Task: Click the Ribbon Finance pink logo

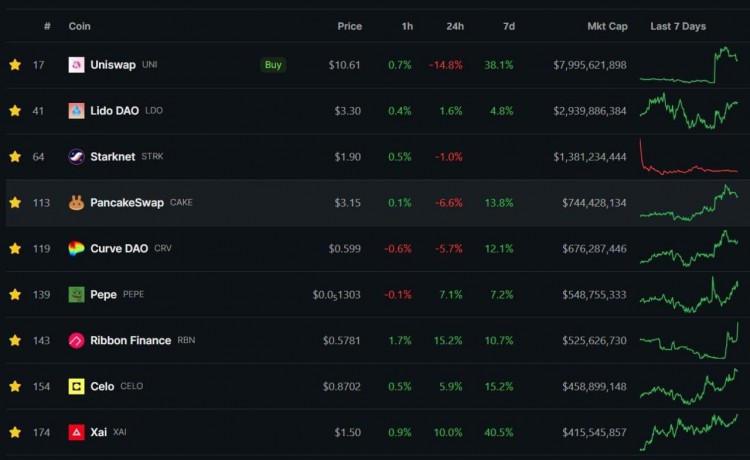Action: tap(77, 340)
